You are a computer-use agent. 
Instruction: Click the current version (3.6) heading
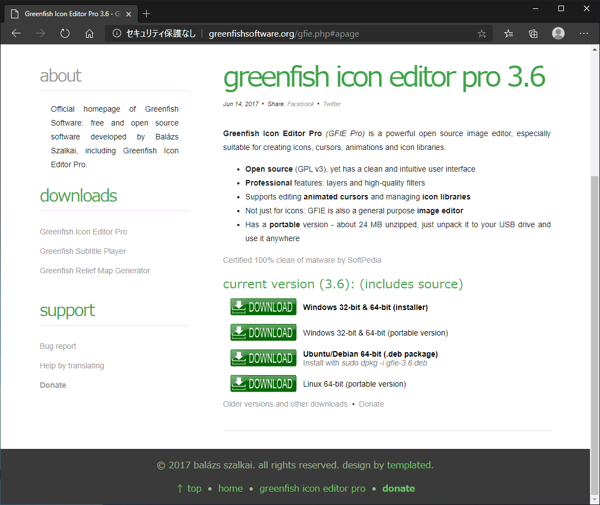click(x=343, y=284)
